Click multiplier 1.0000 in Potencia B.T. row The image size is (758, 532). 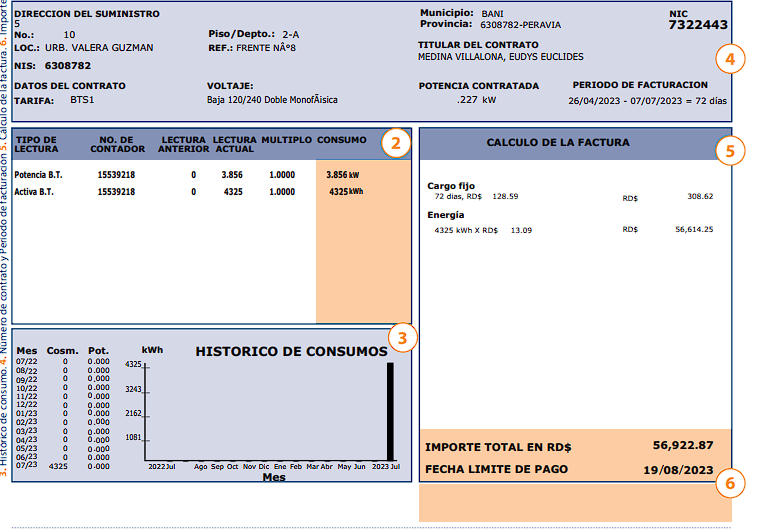click(282, 175)
